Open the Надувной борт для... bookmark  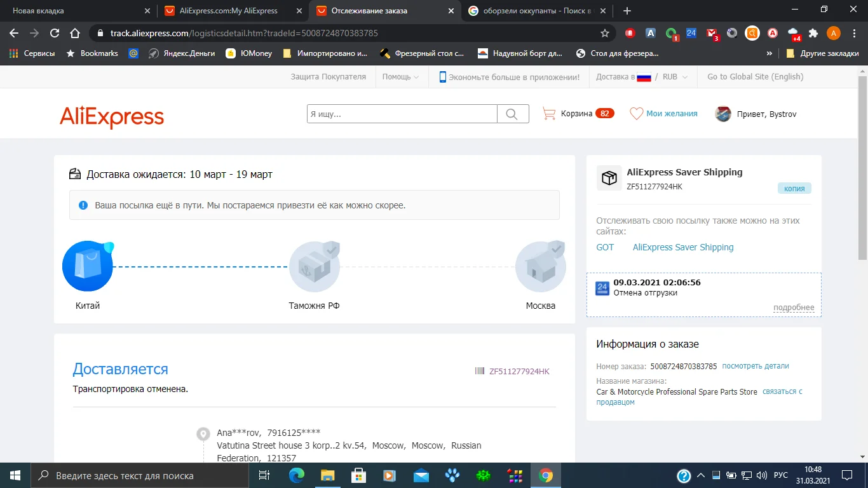click(x=520, y=53)
